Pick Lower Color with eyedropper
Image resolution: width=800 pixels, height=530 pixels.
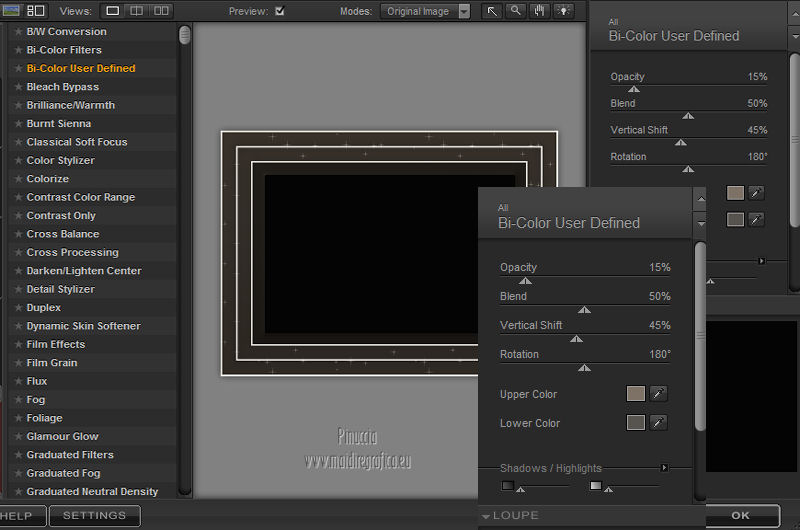tap(659, 423)
